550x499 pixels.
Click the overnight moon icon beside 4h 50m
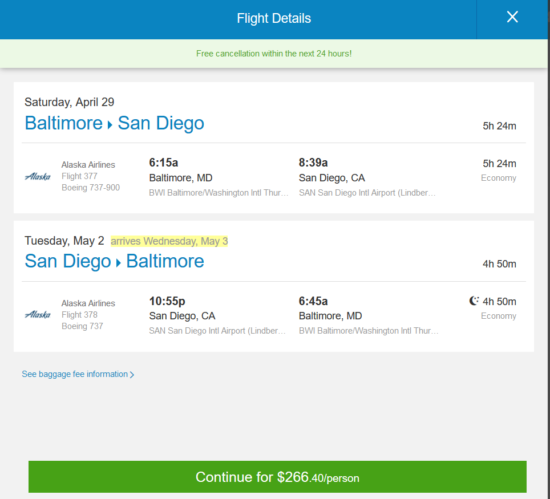pyautogui.click(x=474, y=301)
